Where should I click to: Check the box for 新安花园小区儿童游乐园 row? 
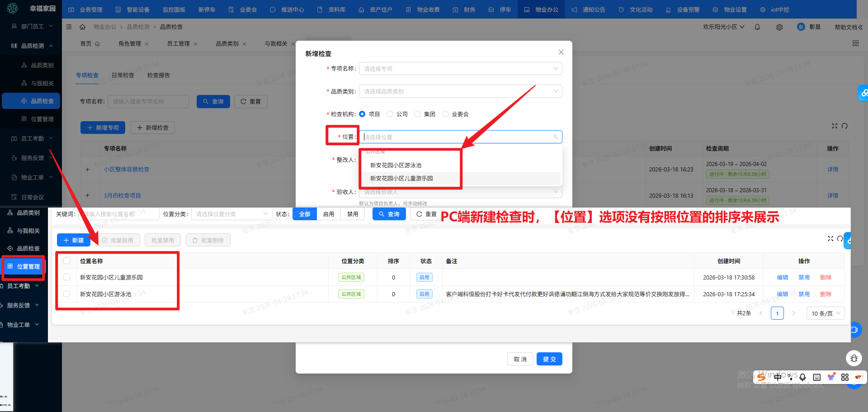(67, 277)
